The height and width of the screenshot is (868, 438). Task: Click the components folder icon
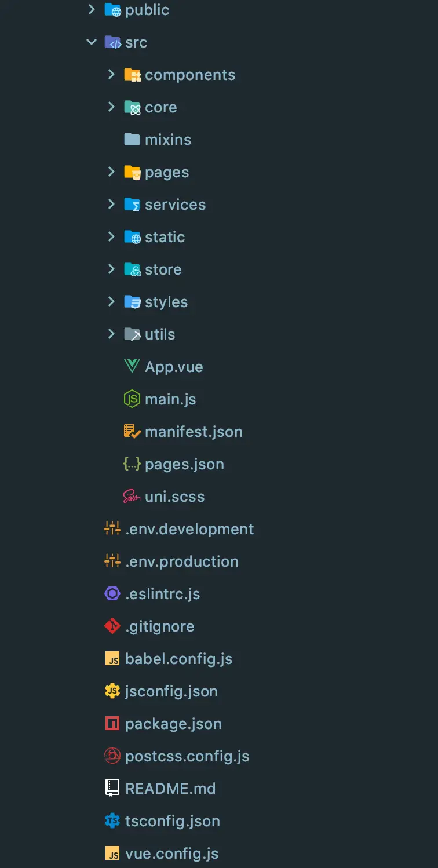click(132, 75)
